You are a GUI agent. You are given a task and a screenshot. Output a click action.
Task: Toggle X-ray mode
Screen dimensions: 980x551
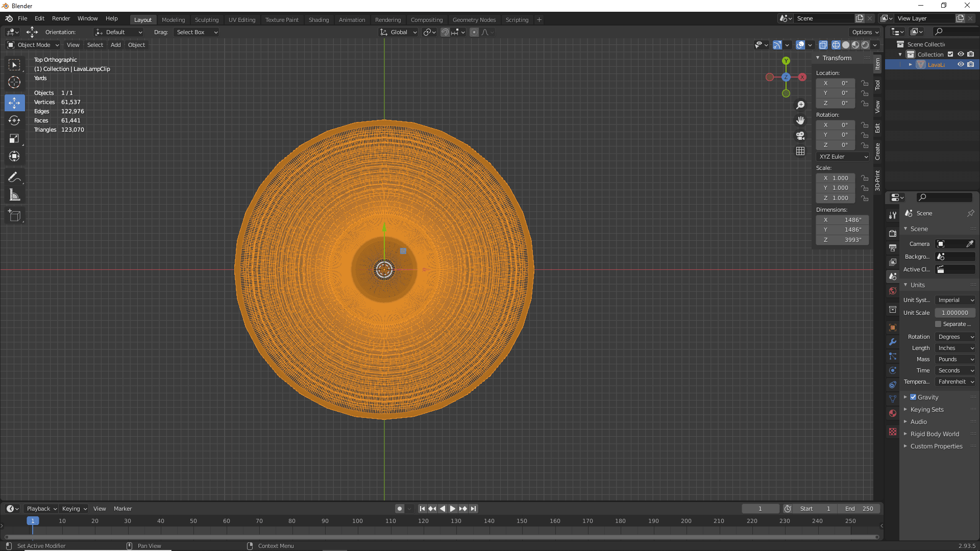[x=823, y=45]
